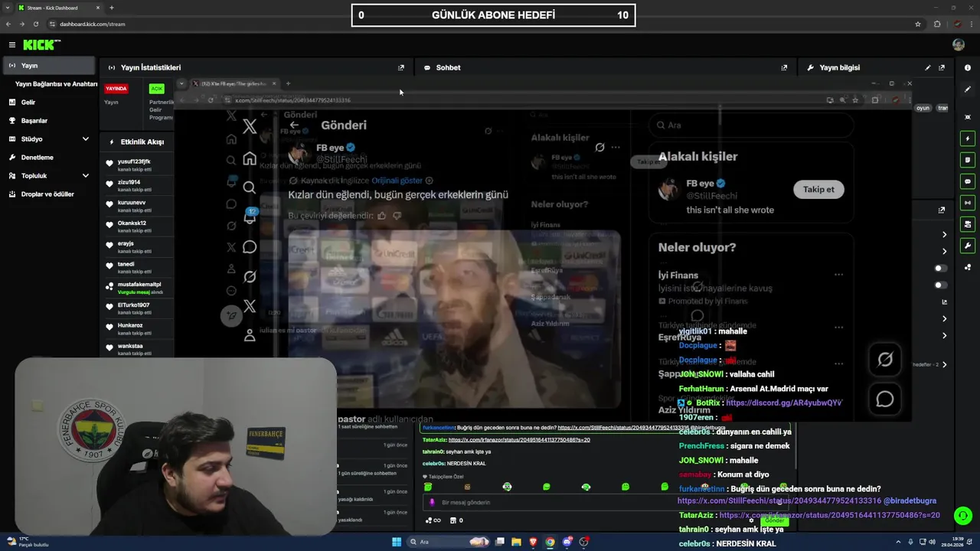Toggle the chat bubble widget icon

(968, 181)
